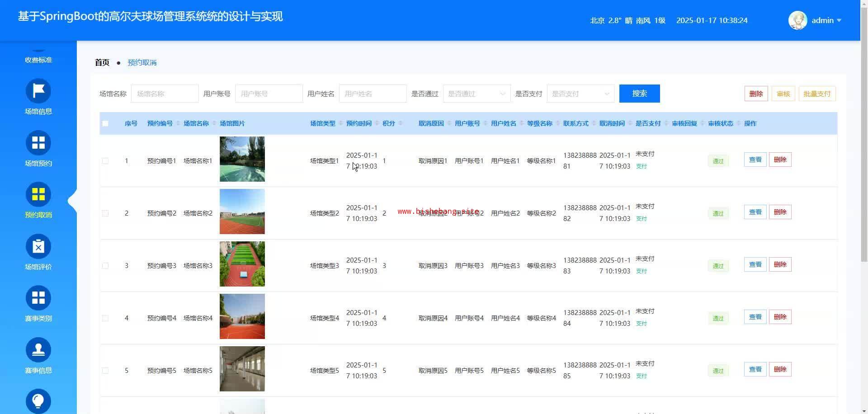This screenshot has width=868, height=414.
Task: Go to 赛事类别 sidebar icon
Action: 38,298
